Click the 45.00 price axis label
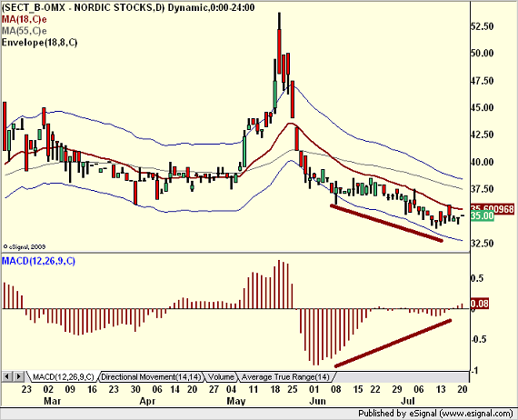This screenshot has height=420, width=518. (x=482, y=107)
